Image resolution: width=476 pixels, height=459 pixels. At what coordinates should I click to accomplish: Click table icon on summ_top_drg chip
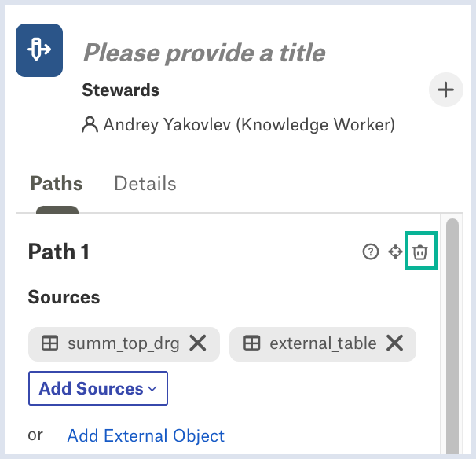click(x=49, y=343)
